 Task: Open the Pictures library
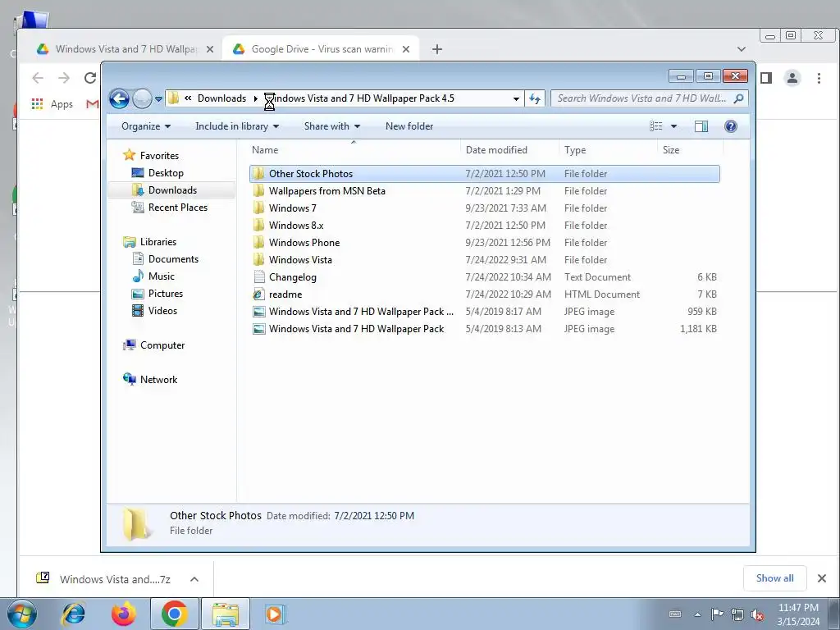coord(166,294)
